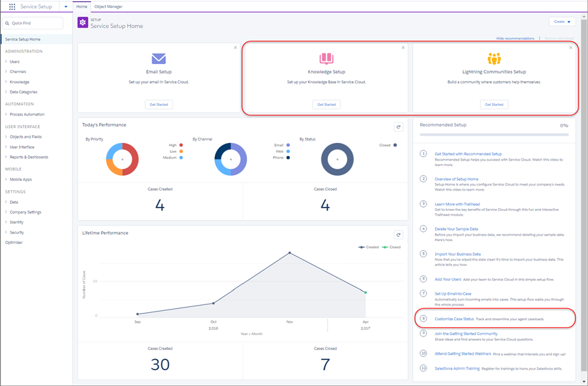
Task: Click the Setup gear icon in header
Action: pos(83,22)
